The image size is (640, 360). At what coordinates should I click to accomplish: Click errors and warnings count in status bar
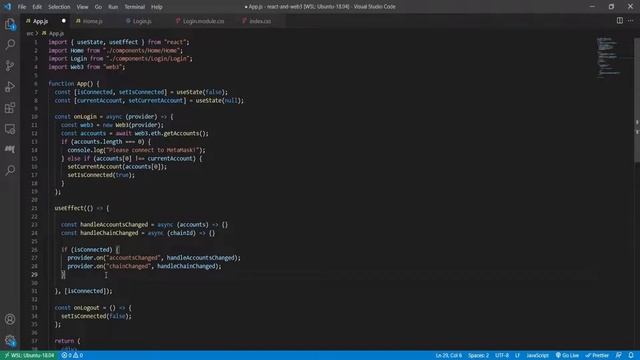72,356
